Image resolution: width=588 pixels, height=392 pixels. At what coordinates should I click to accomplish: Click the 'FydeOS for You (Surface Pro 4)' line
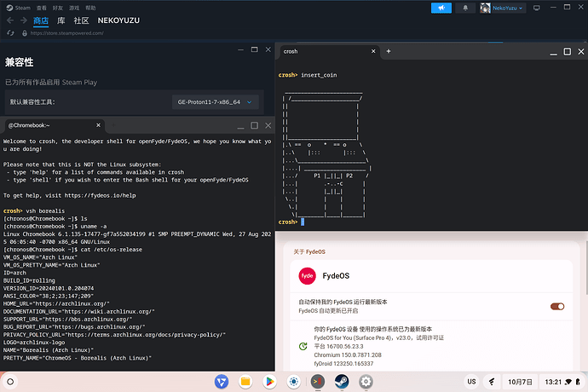(378, 337)
